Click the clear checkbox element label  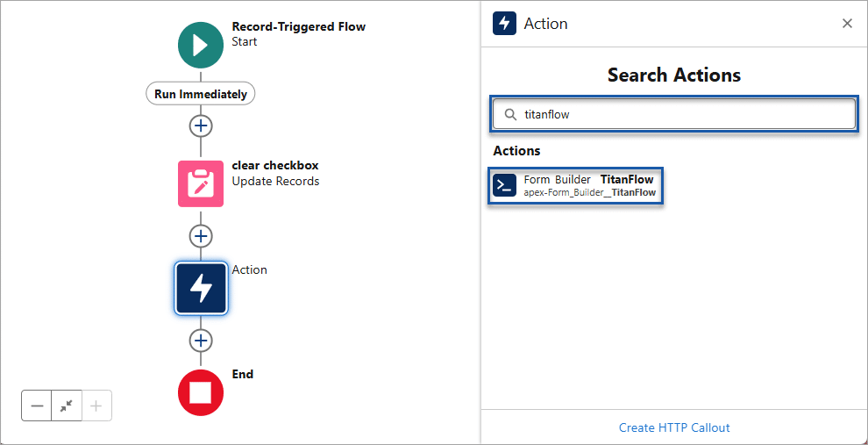pyautogui.click(x=274, y=165)
